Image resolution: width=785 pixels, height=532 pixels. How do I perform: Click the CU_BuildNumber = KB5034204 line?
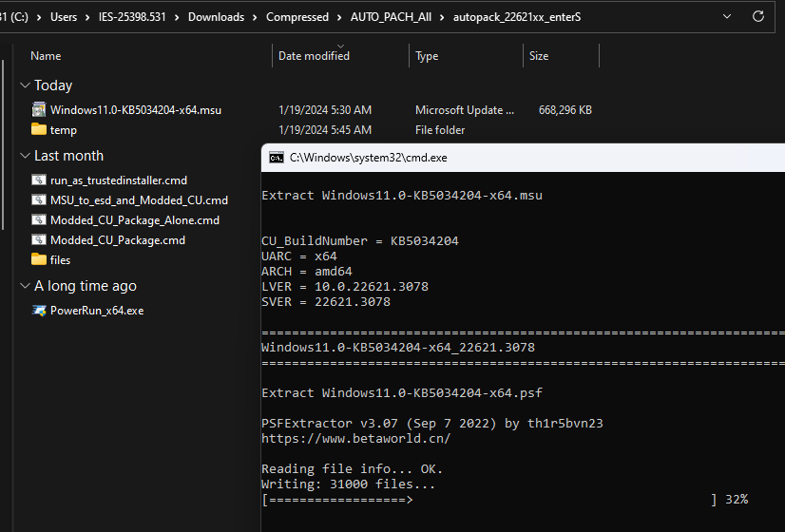pyautogui.click(x=360, y=241)
